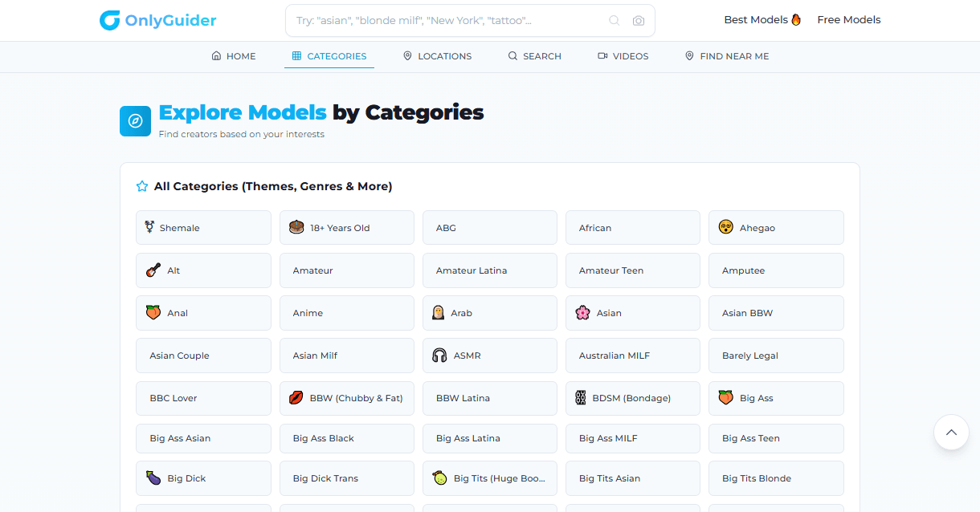Screen dimensions: 980x512
Task: Open image search via the camera icon
Action: (x=639, y=21)
